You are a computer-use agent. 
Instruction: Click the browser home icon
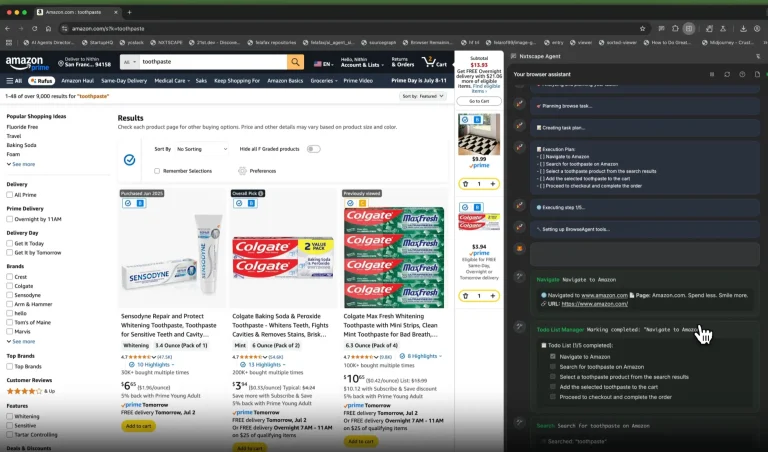coord(48,28)
